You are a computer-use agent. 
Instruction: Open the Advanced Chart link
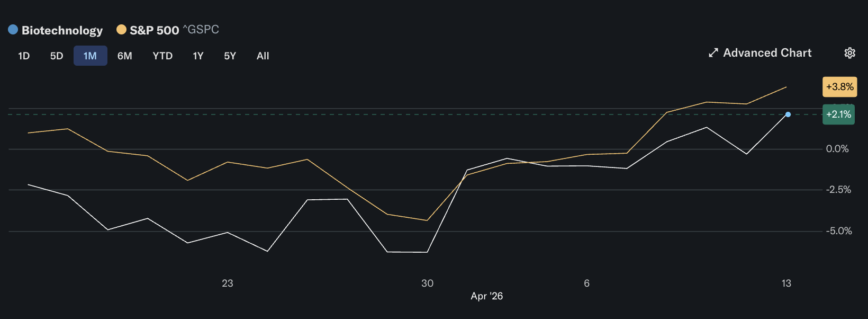(x=767, y=53)
